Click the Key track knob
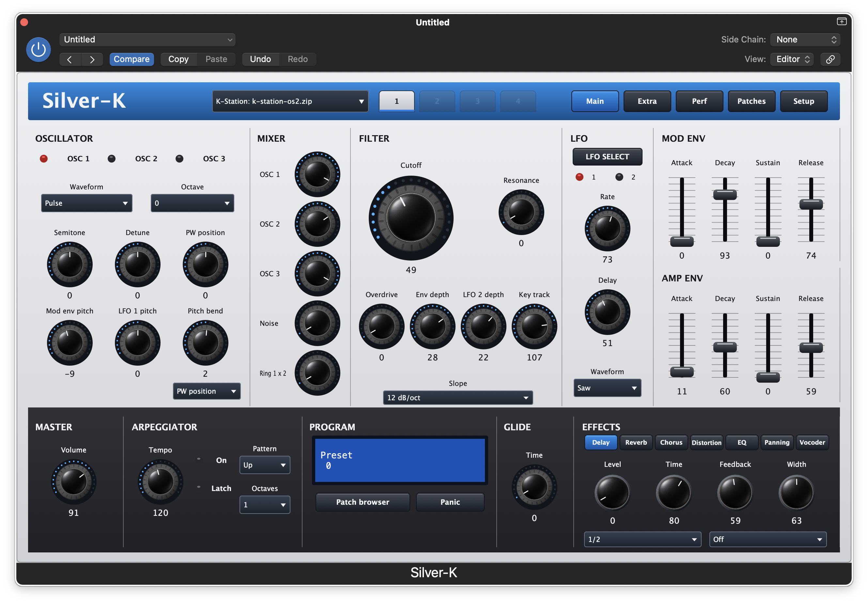The height and width of the screenshot is (604, 868). [534, 326]
